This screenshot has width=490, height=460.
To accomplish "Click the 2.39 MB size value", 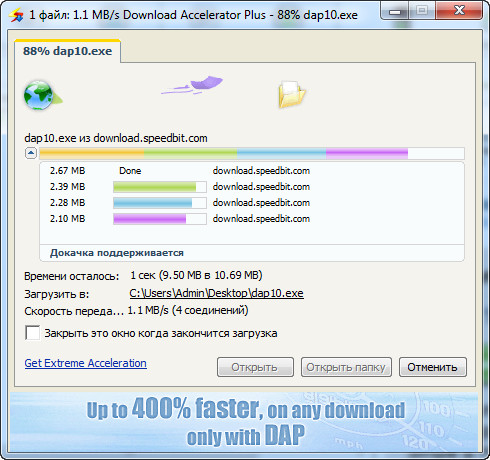I will [68, 187].
